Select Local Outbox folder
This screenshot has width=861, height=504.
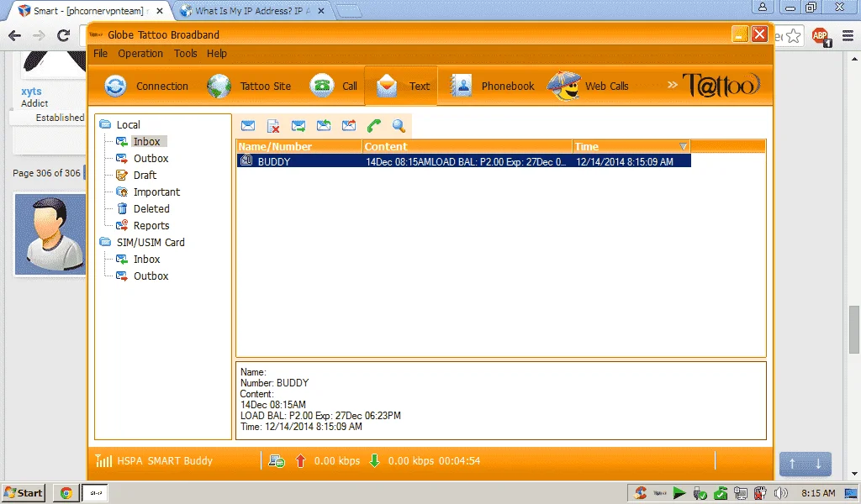pyautogui.click(x=151, y=159)
